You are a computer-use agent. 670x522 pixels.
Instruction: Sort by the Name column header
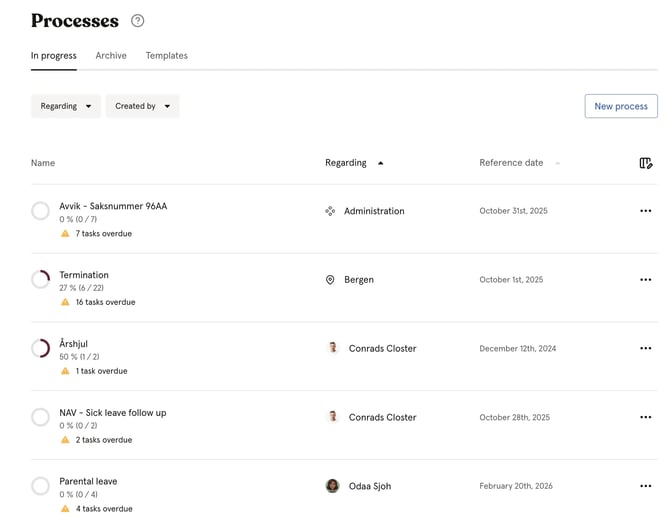tap(43, 163)
